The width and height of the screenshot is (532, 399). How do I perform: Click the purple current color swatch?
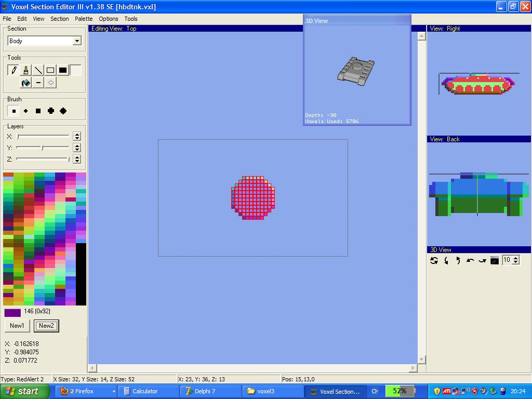[x=12, y=312]
